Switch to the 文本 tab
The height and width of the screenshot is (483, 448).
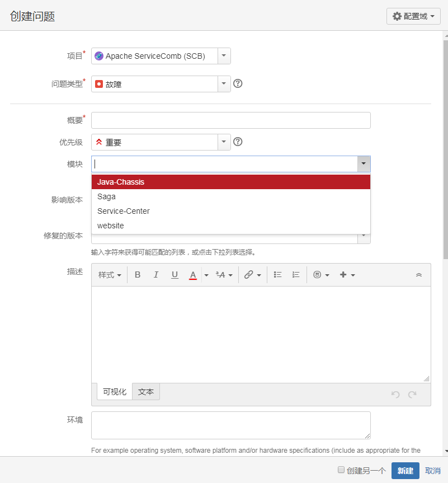coord(146,392)
